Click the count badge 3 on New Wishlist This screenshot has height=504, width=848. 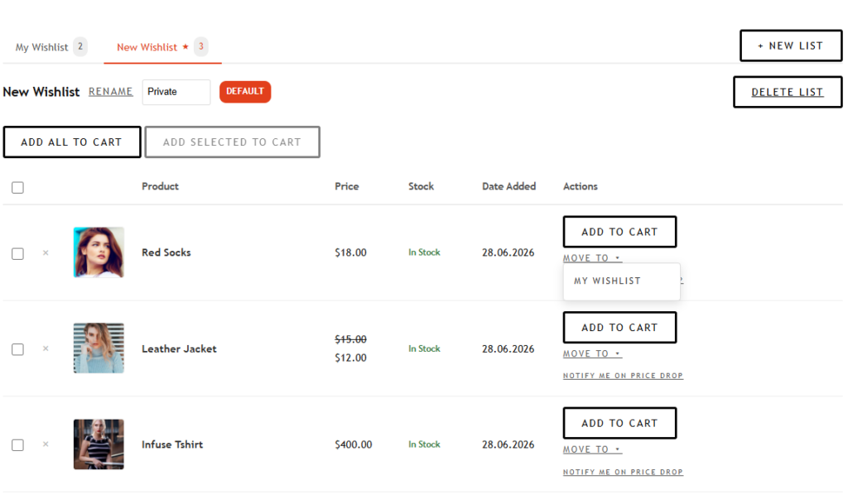(x=201, y=46)
